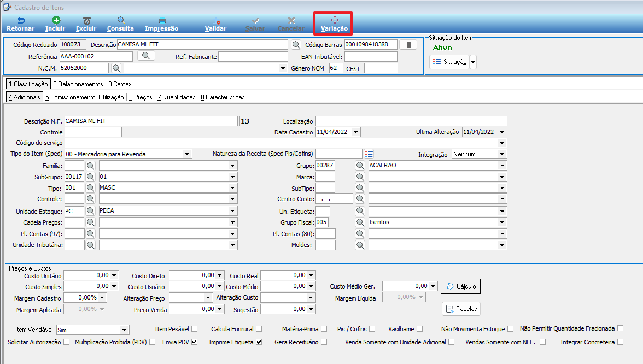The width and height of the screenshot is (643, 364).
Task: Click the Impressão printer icon
Action: tap(162, 21)
